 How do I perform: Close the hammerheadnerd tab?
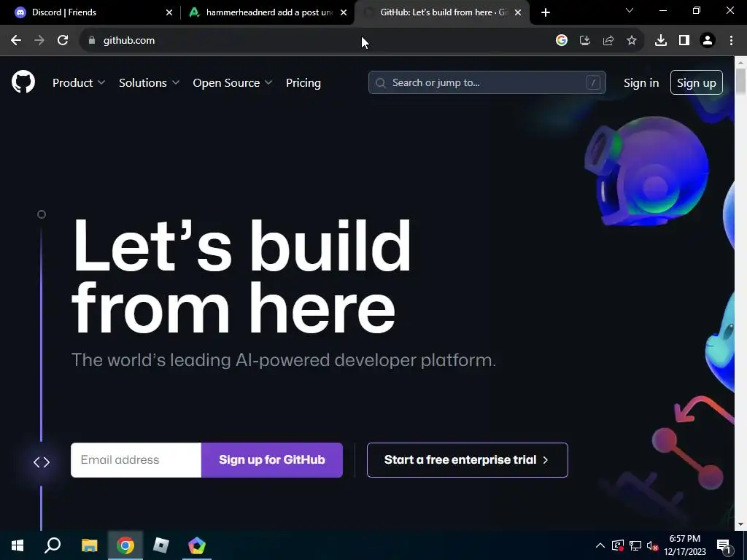point(344,12)
